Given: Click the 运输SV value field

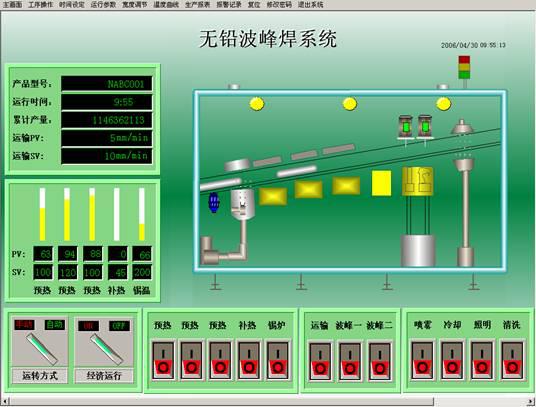Looking at the screenshot, I should click(x=107, y=156).
